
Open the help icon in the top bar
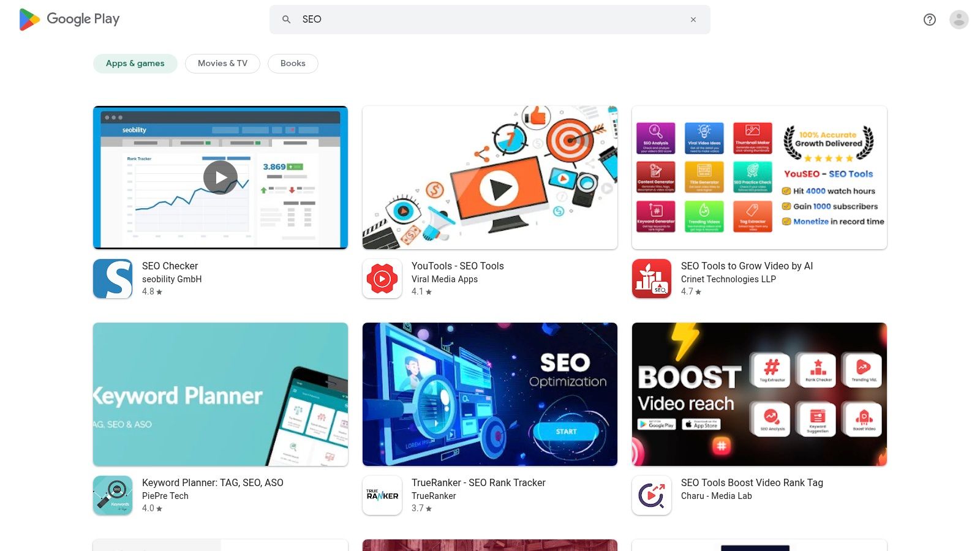coord(929,20)
